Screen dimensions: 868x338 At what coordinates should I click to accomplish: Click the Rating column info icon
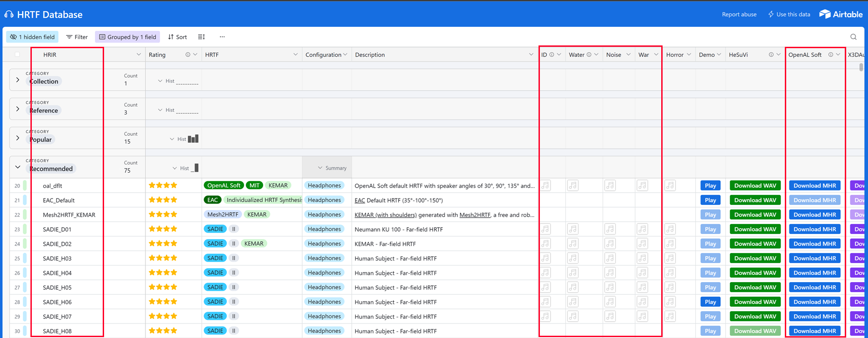point(188,55)
